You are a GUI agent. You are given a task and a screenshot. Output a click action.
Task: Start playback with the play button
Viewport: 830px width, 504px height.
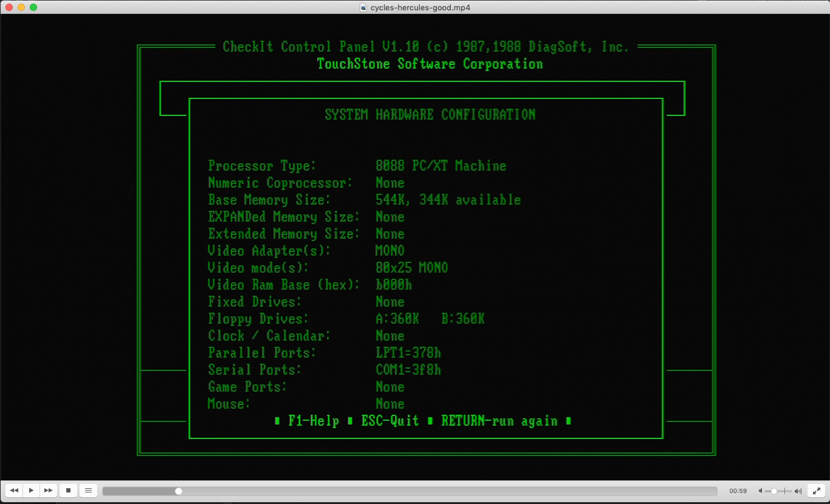coord(31,490)
